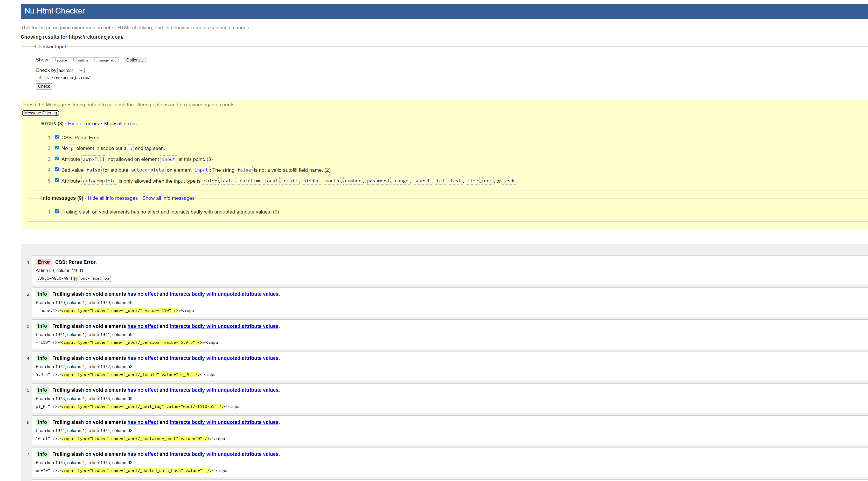This screenshot has width=868, height=481.
Task: Click 'From line 1970, column 1; to line 1970, column 49'
Action: [x=84, y=303]
